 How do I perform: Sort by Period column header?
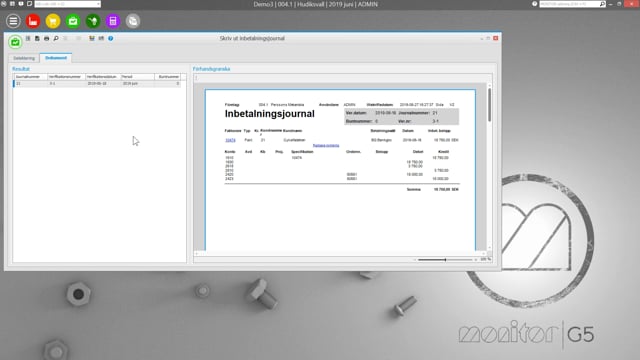[138, 77]
